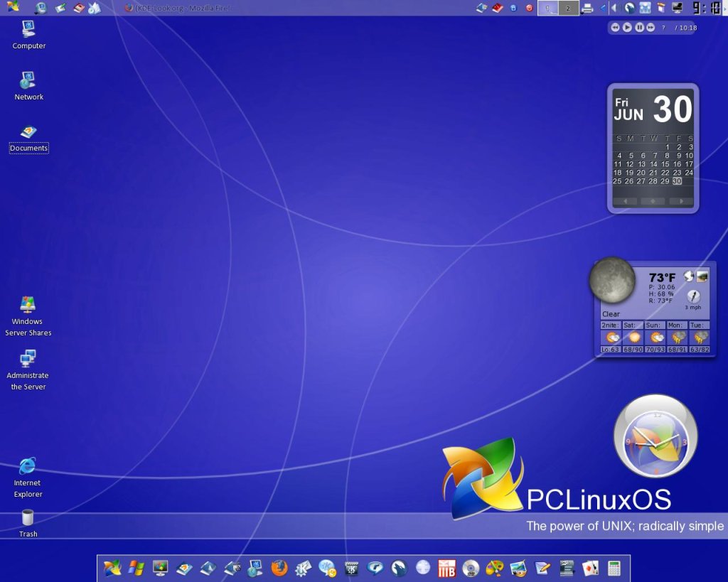The width and height of the screenshot is (728, 582).
Task: Launch the paint palette icon in dock
Action: pos(495,568)
